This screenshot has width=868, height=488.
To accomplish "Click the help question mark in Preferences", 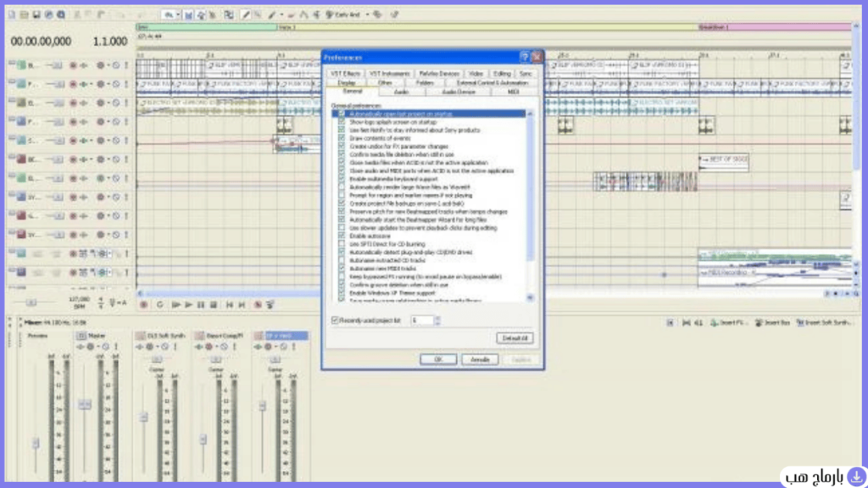I will (524, 57).
